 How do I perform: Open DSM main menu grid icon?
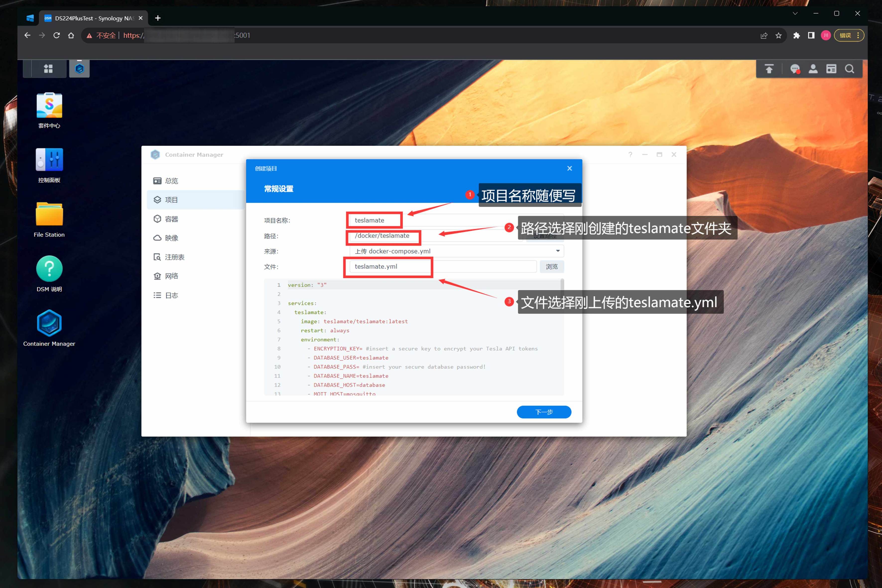click(x=48, y=69)
